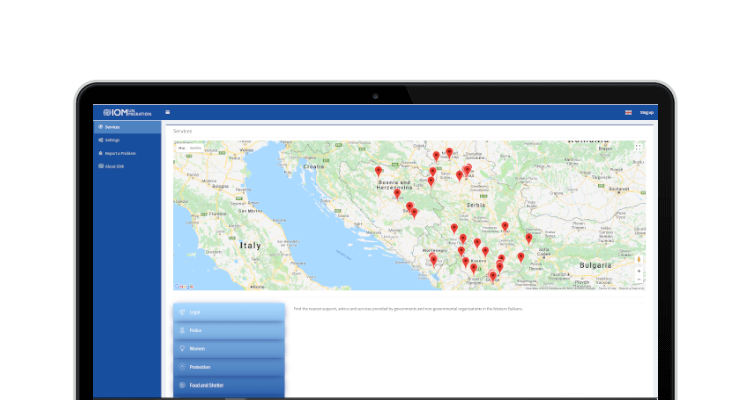Viewport: 750px width, 400px height.
Task: Select the Police services category
Action: (229, 330)
